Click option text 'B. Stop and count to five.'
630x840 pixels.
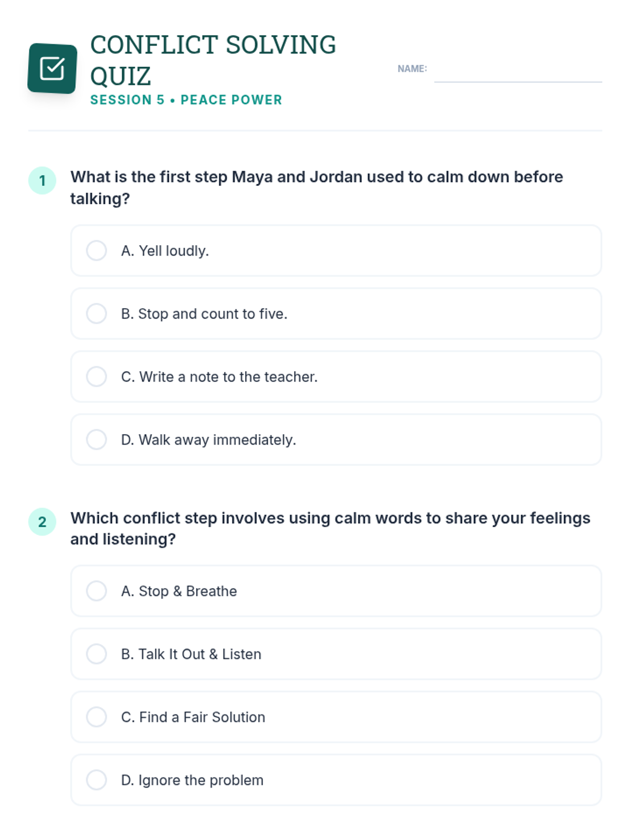pos(204,313)
